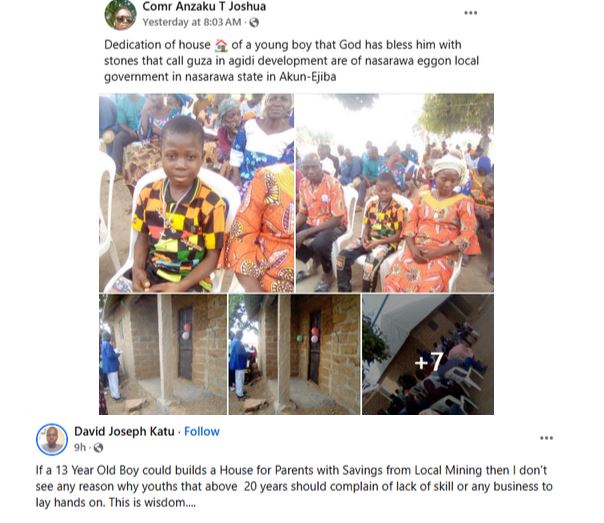Click the house emoji in the post text
The image size is (604, 523).
(x=220, y=46)
